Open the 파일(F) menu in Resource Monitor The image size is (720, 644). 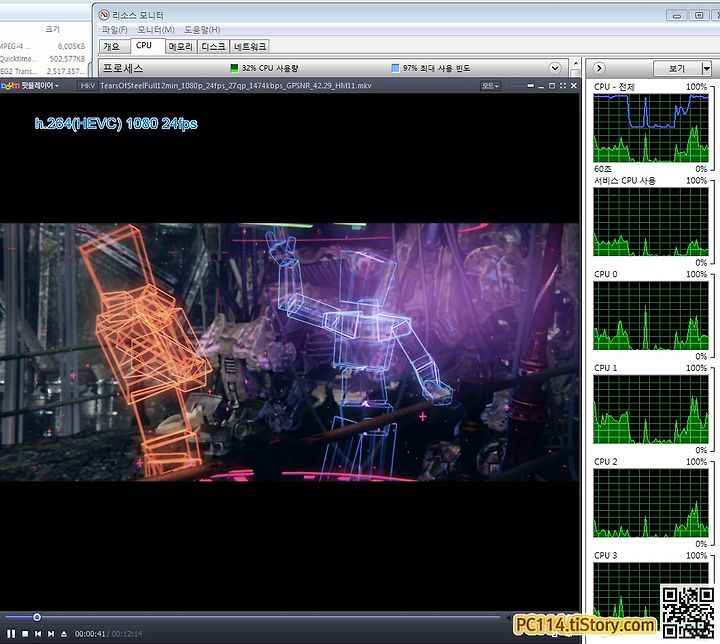114,30
